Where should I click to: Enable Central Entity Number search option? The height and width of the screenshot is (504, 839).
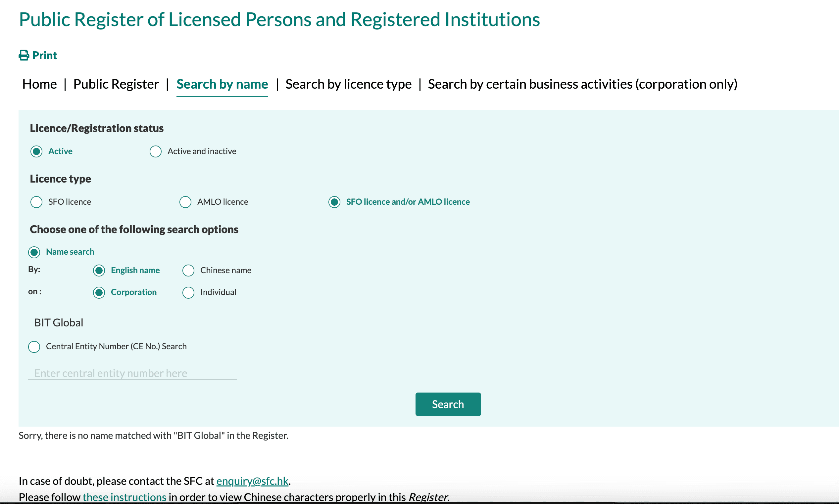point(34,347)
